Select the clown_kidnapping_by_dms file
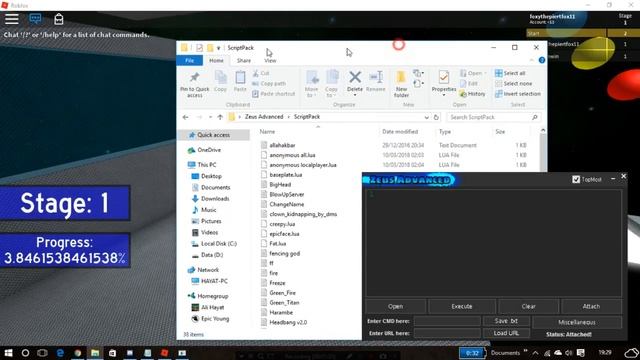The width and height of the screenshot is (640, 360). pos(303,214)
